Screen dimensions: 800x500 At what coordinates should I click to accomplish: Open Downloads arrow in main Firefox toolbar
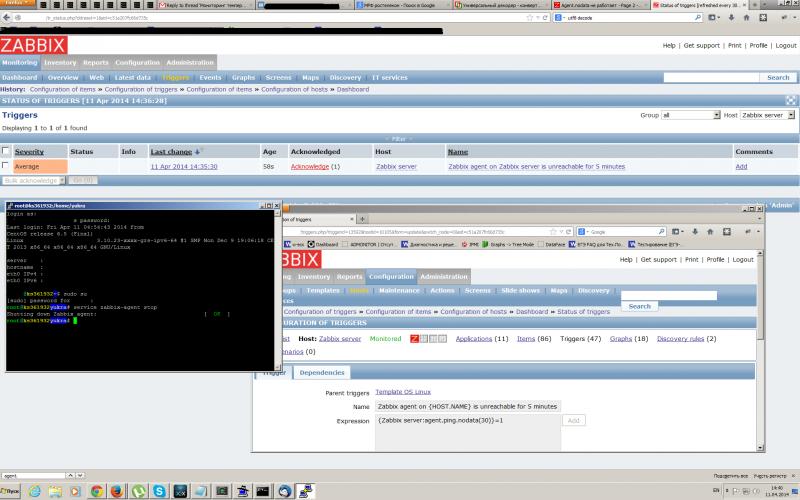click(731, 17)
